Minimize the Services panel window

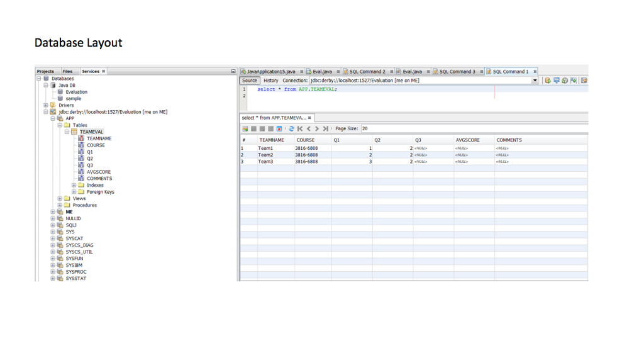pos(233,71)
